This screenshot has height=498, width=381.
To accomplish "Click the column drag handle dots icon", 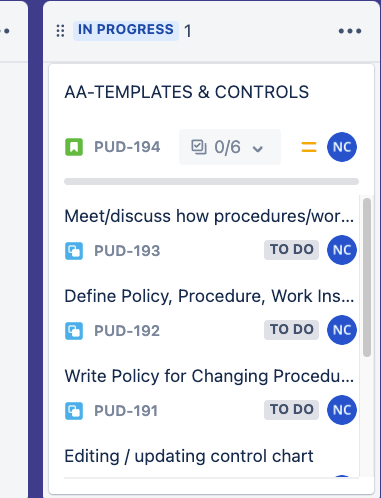I will pyautogui.click(x=60, y=31).
